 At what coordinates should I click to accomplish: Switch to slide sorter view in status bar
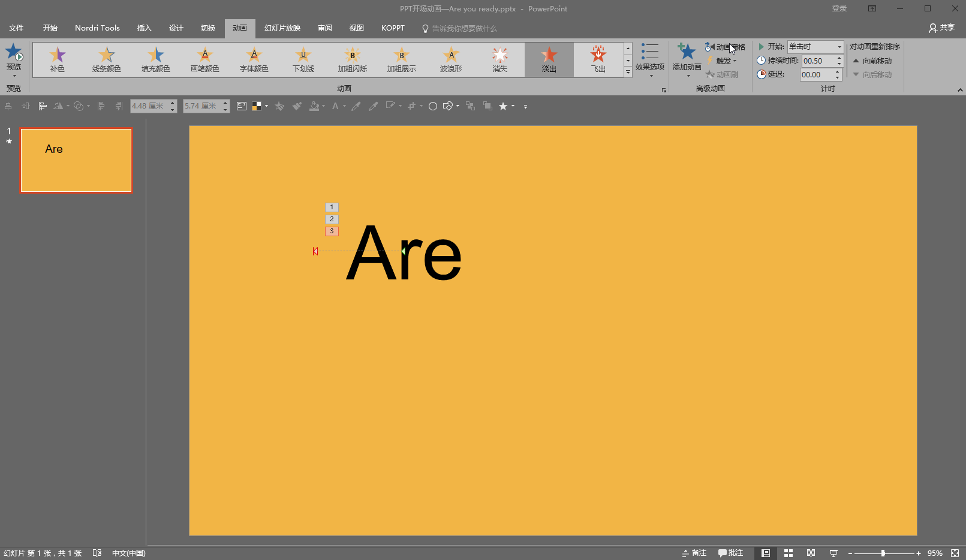coord(789,553)
